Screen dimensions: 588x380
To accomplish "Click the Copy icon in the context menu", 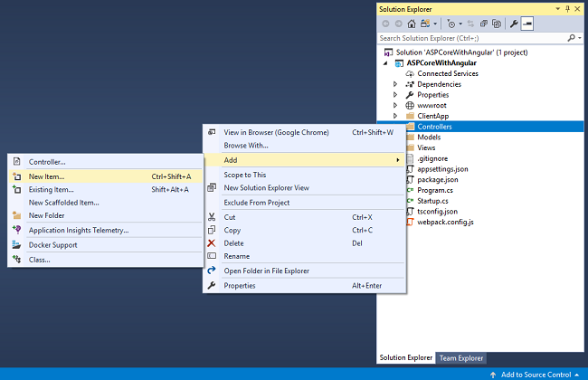I will pos(212,230).
